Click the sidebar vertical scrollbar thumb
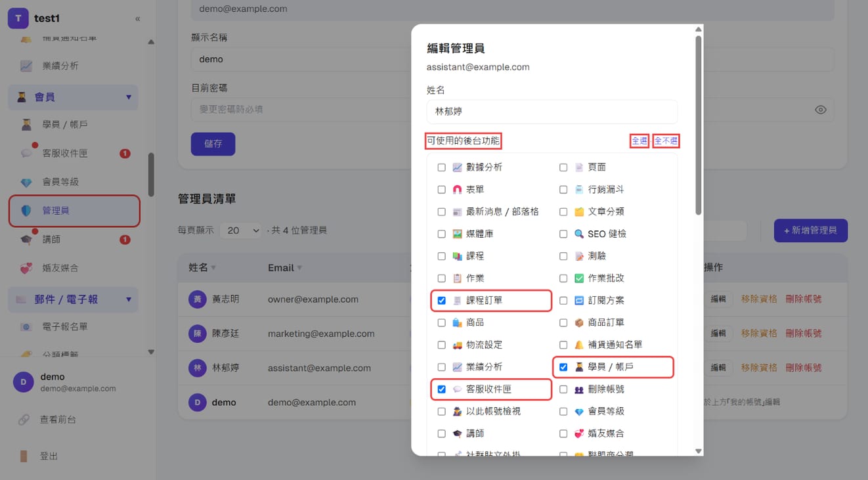 (151, 175)
